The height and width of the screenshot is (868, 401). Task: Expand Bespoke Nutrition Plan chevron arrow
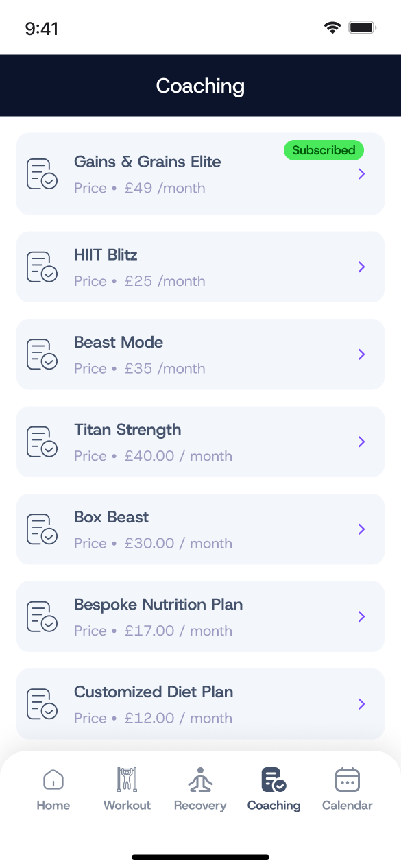pyautogui.click(x=361, y=616)
